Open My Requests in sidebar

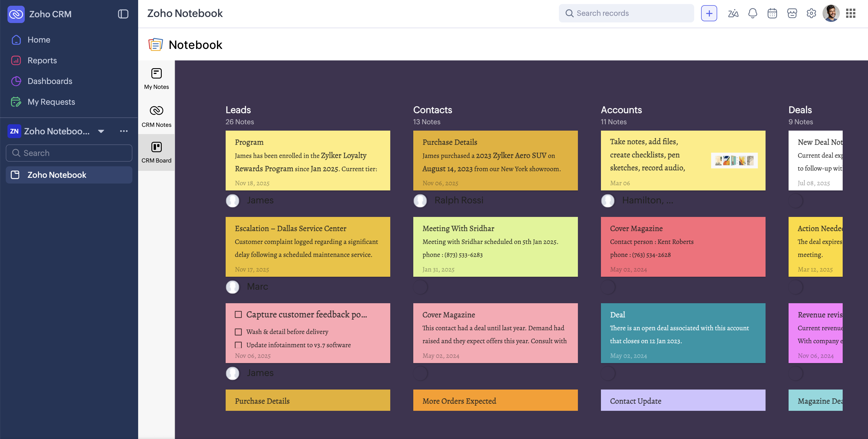tap(51, 102)
